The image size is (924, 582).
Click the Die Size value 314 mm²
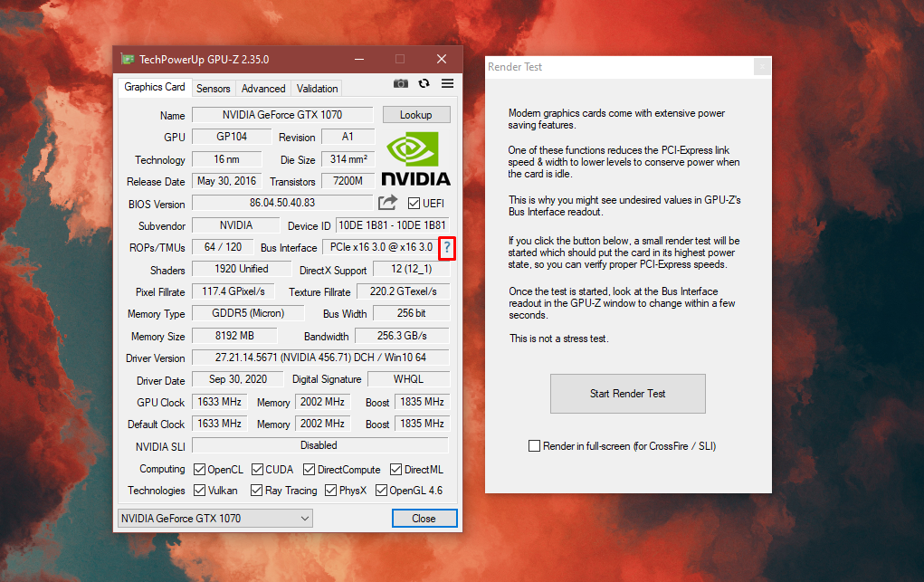(x=348, y=159)
